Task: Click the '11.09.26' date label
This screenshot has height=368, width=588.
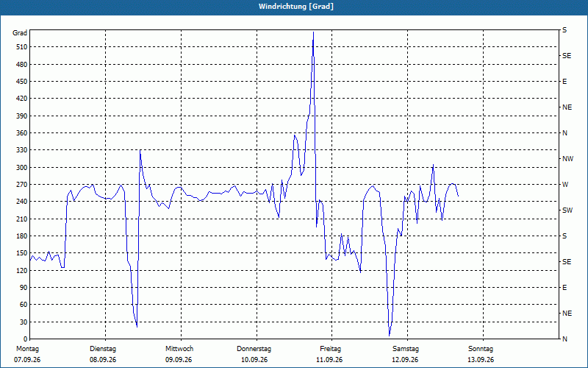Action: pos(329,360)
